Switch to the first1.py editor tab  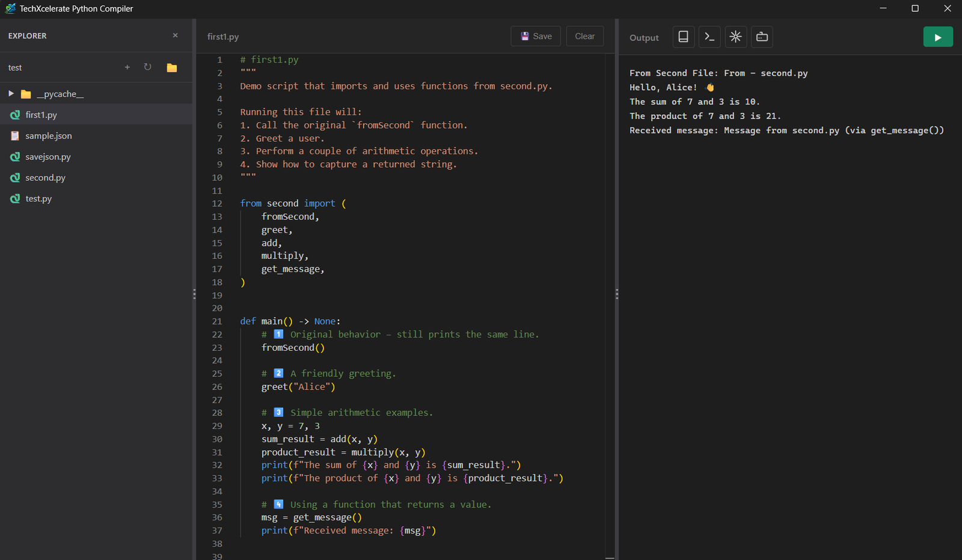tap(222, 36)
